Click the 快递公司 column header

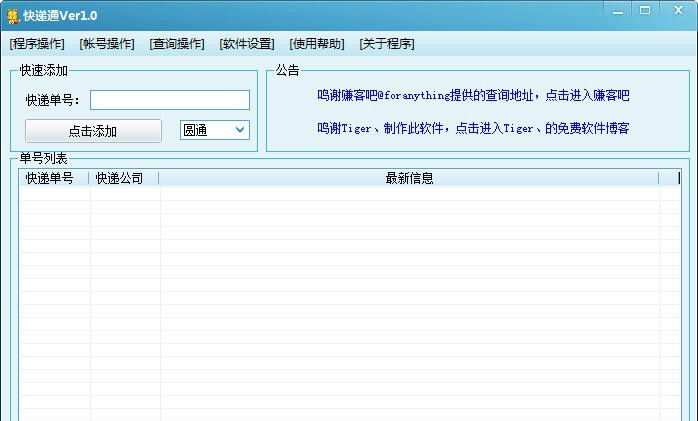click(123, 178)
